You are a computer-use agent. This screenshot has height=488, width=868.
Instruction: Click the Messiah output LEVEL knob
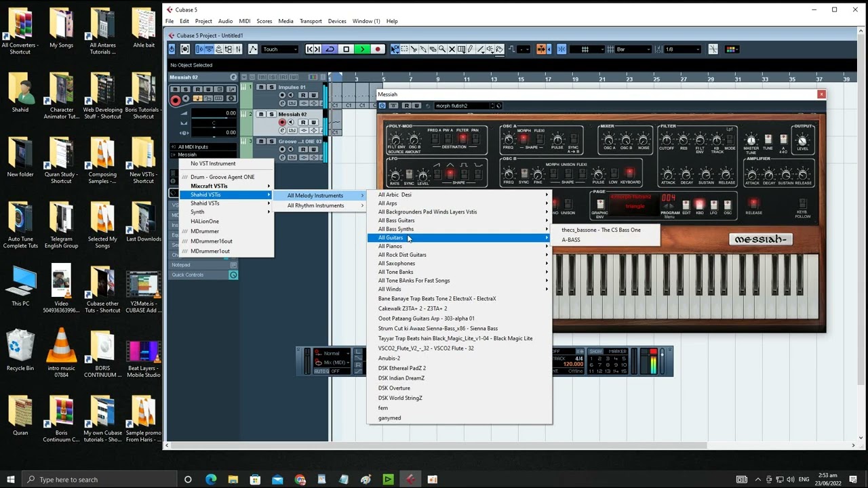pyautogui.click(x=802, y=140)
